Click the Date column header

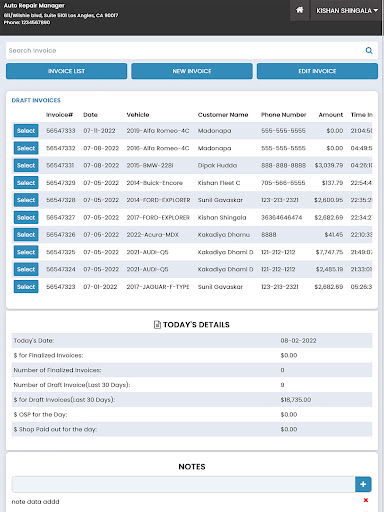click(90, 115)
